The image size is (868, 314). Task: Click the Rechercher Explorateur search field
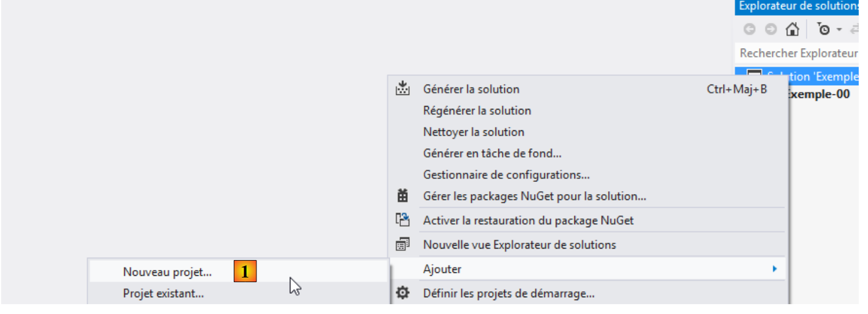[x=798, y=53]
